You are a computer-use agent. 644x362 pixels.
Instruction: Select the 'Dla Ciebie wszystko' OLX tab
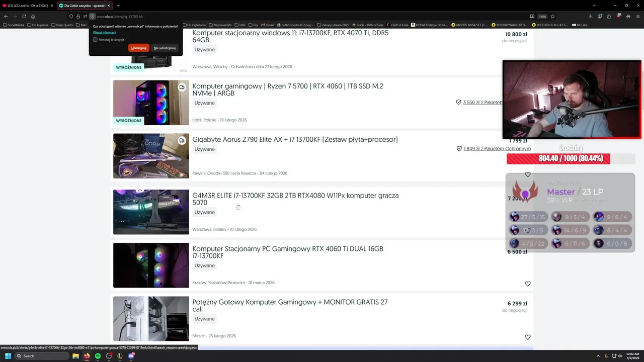[84, 6]
